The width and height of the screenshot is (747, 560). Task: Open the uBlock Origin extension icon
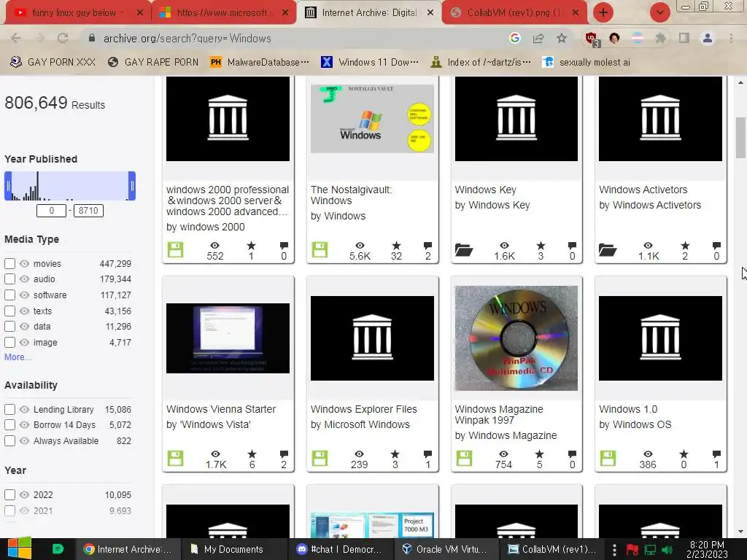[x=592, y=39]
